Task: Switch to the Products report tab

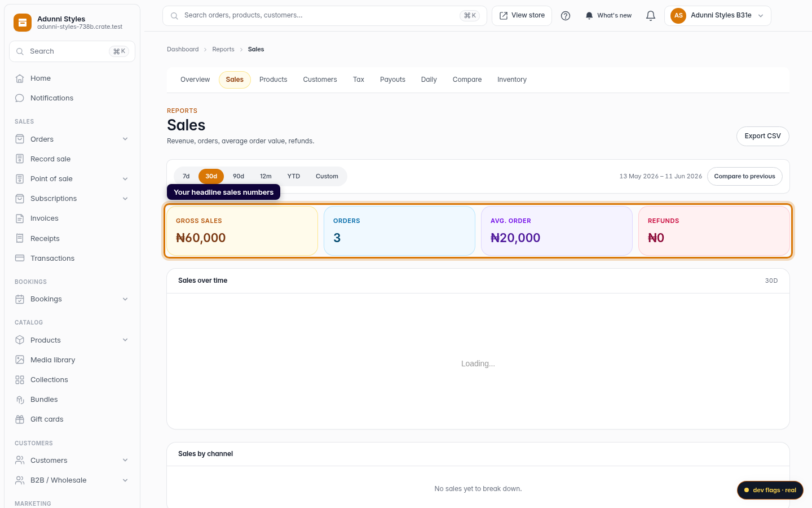Action: [273, 80]
